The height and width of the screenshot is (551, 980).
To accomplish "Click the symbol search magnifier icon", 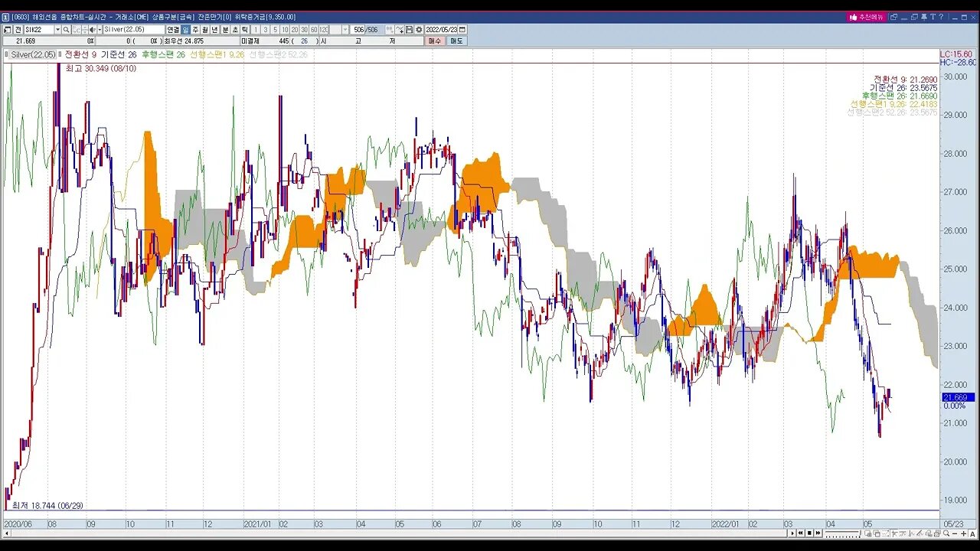I will tap(66, 30).
